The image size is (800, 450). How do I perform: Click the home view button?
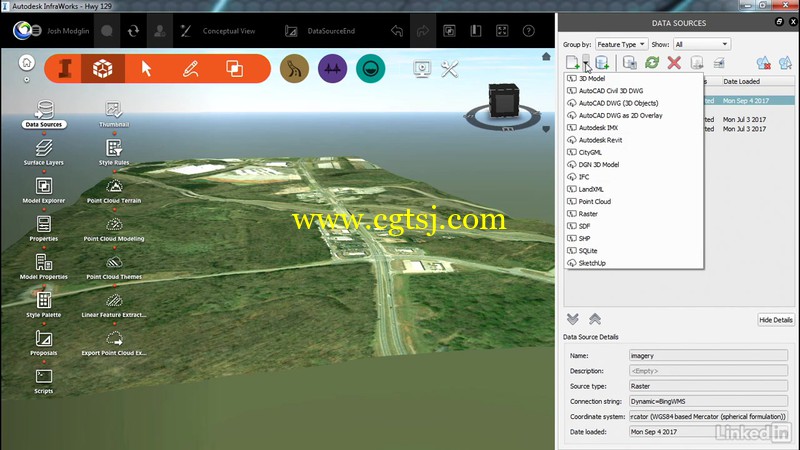[x=27, y=63]
